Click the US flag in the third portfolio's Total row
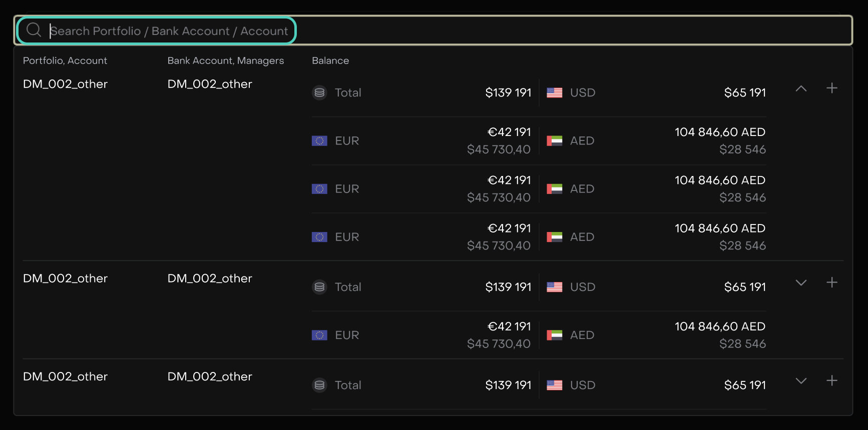The height and width of the screenshot is (430, 868). point(554,385)
